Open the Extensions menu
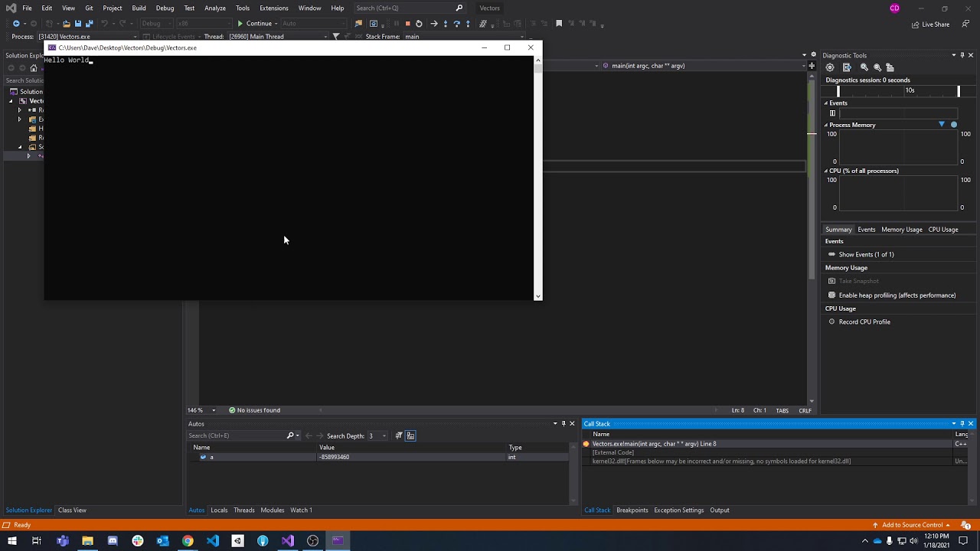This screenshot has width=980, height=551. 273,8
